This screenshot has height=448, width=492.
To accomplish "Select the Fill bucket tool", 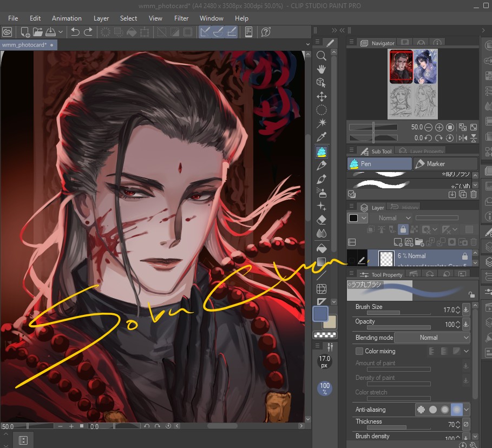I will (322, 248).
